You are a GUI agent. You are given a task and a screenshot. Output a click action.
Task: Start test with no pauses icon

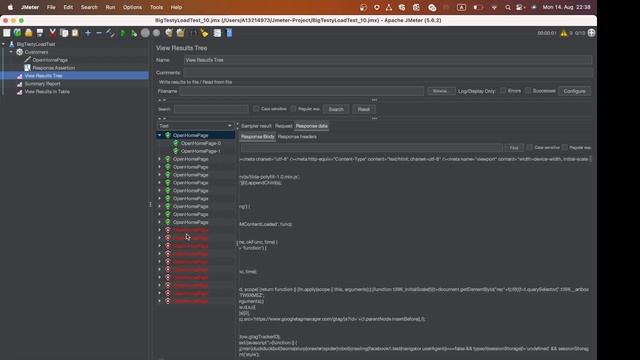pos(133,33)
